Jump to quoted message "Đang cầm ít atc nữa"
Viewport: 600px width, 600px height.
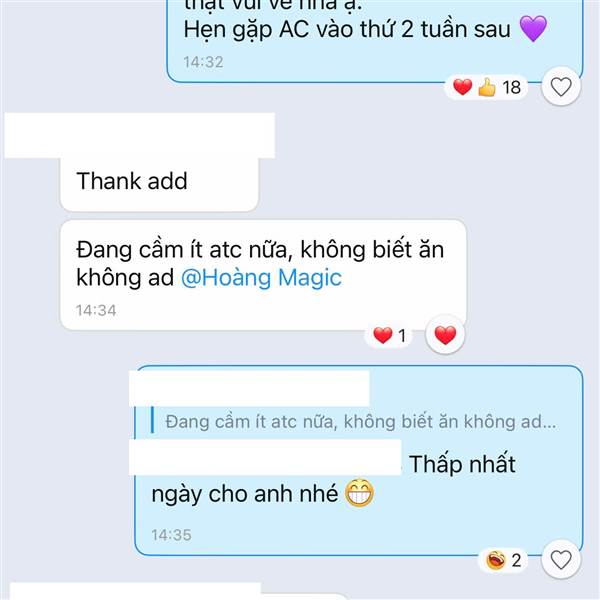(354, 421)
